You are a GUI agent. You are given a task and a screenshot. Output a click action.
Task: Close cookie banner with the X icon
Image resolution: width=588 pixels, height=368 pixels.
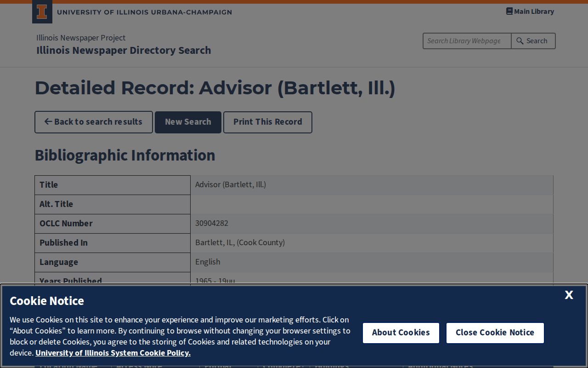tap(569, 295)
